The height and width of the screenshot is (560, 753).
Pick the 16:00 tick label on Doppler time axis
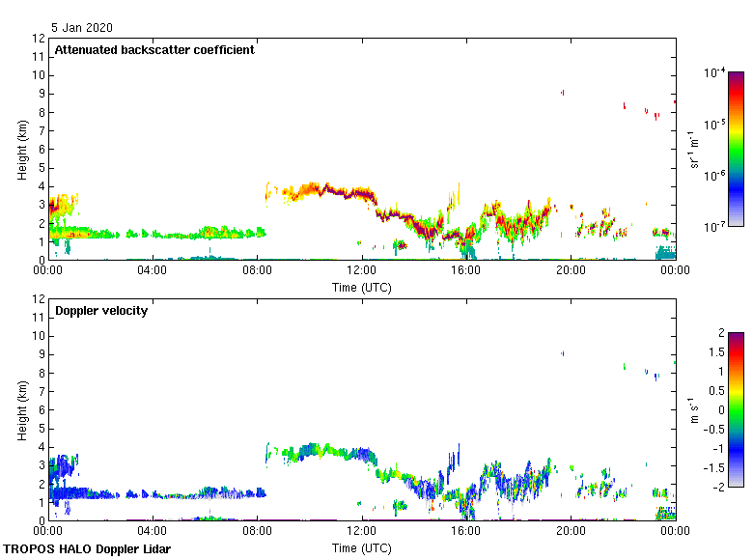coord(466,531)
